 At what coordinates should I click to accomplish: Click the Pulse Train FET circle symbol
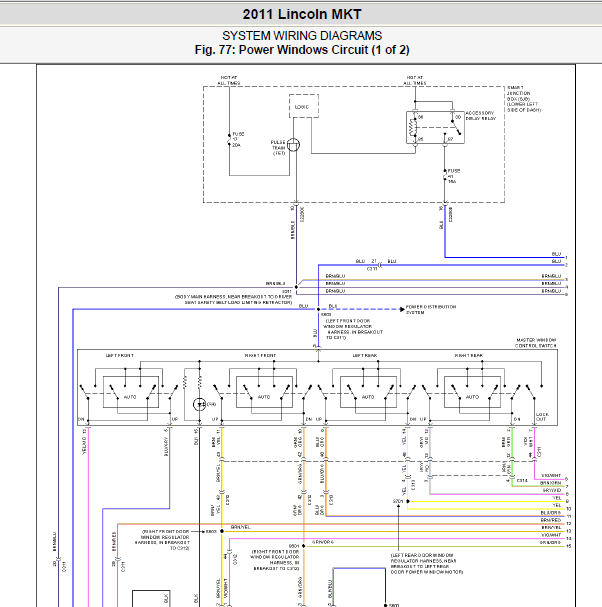293,145
